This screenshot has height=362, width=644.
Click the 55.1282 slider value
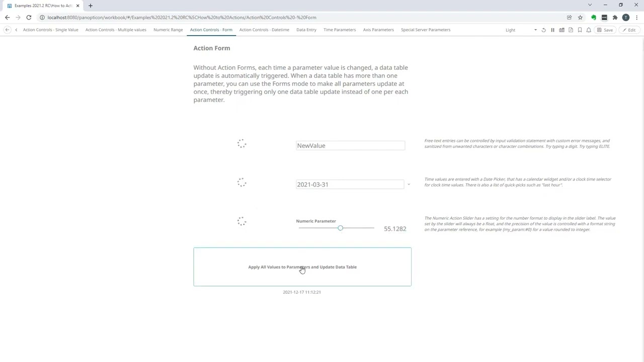[x=395, y=229]
